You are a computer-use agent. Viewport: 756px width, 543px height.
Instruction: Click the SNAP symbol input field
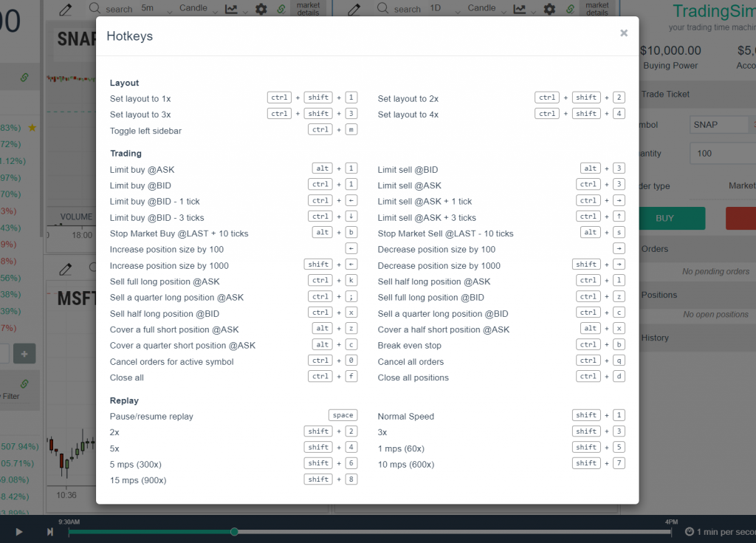pyautogui.click(x=720, y=124)
